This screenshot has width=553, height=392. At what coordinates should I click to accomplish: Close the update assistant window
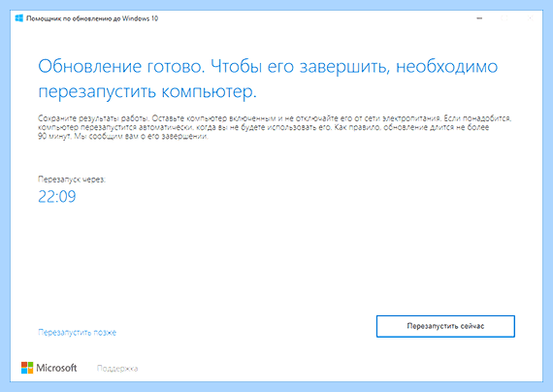530,18
